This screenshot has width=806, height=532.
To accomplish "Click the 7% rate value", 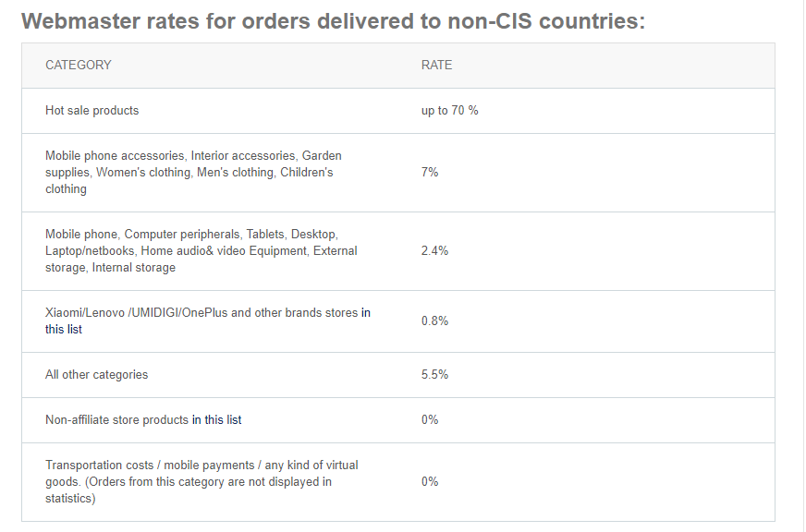I will (430, 173).
